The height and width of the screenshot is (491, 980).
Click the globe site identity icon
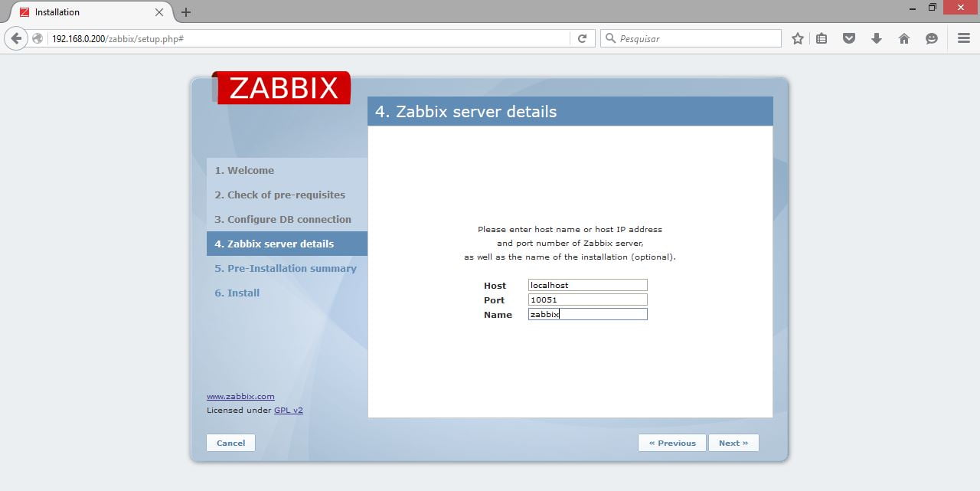(x=38, y=38)
